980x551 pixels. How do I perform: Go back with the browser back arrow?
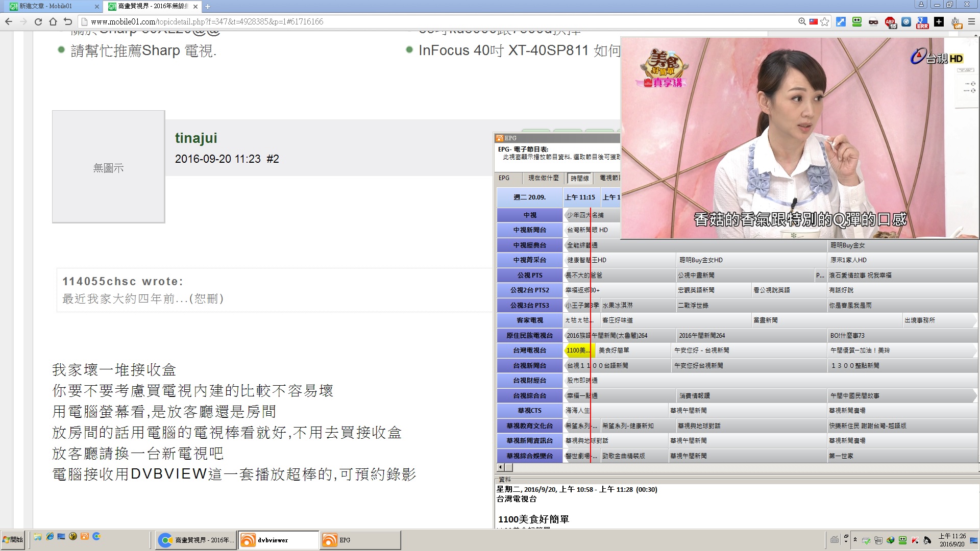click(x=8, y=21)
